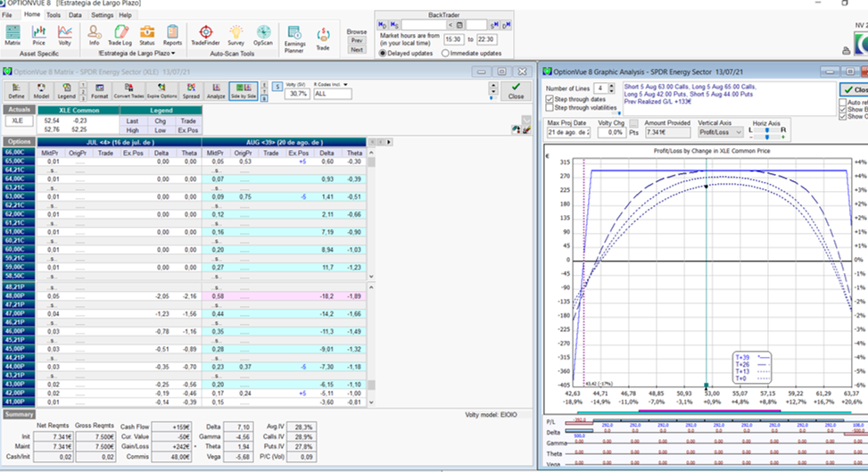Click Spread in the Matrix toolbar

(191, 91)
